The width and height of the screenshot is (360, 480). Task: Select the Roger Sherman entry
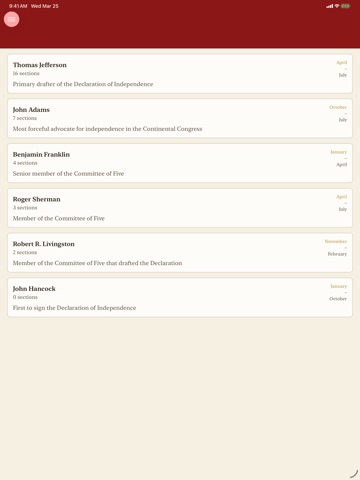click(180, 208)
